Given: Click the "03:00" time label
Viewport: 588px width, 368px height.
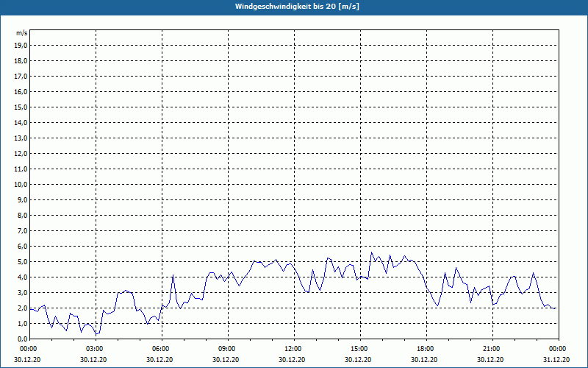Looking at the screenshot, I should point(96,349).
